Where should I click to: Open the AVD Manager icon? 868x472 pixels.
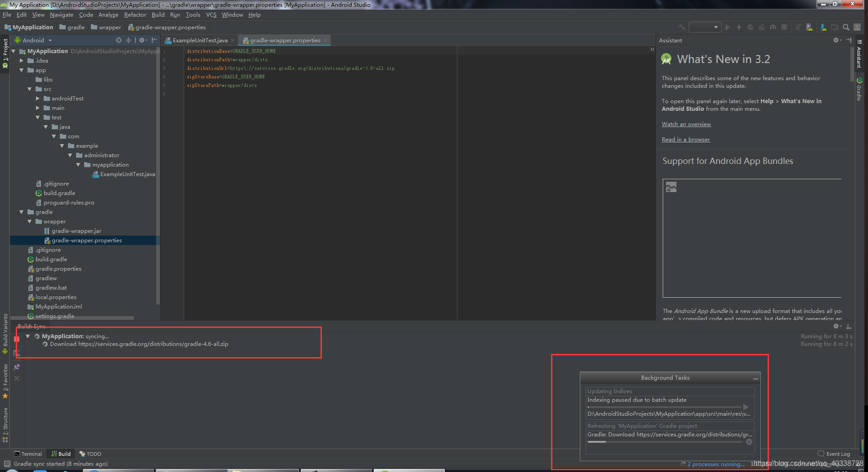point(809,27)
